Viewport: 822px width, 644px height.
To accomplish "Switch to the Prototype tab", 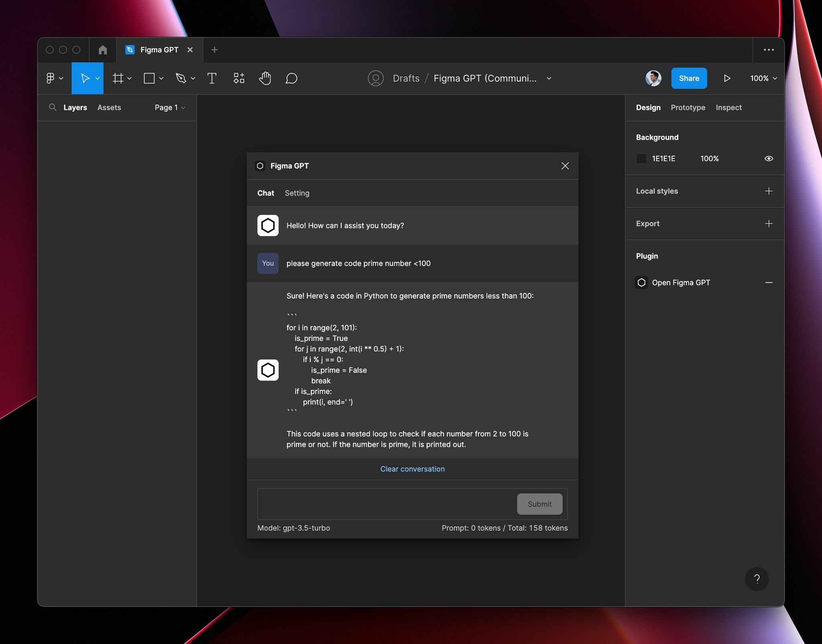I will click(688, 108).
